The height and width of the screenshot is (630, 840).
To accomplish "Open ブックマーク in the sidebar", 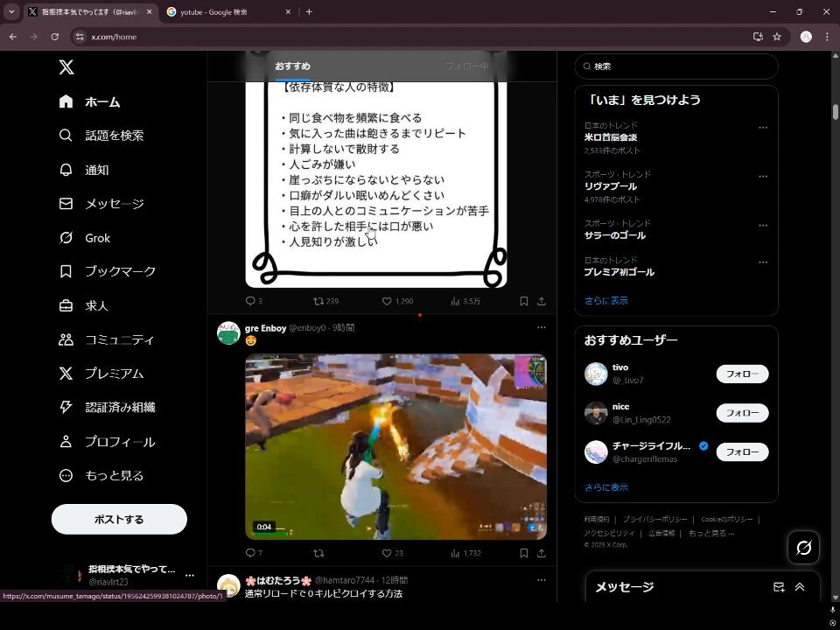I will click(107, 271).
